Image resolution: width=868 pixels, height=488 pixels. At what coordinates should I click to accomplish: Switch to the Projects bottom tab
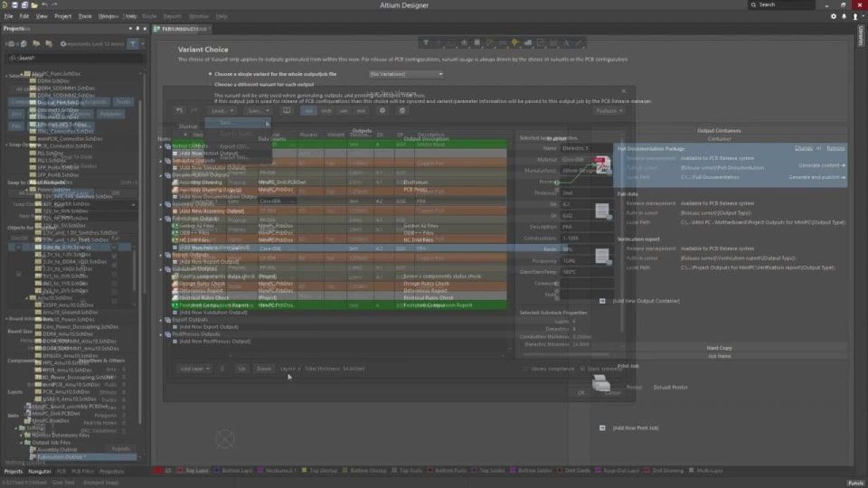pos(14,472)
